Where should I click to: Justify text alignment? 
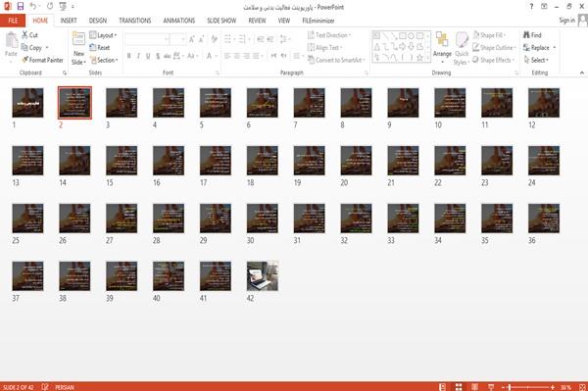coord(256,56)
